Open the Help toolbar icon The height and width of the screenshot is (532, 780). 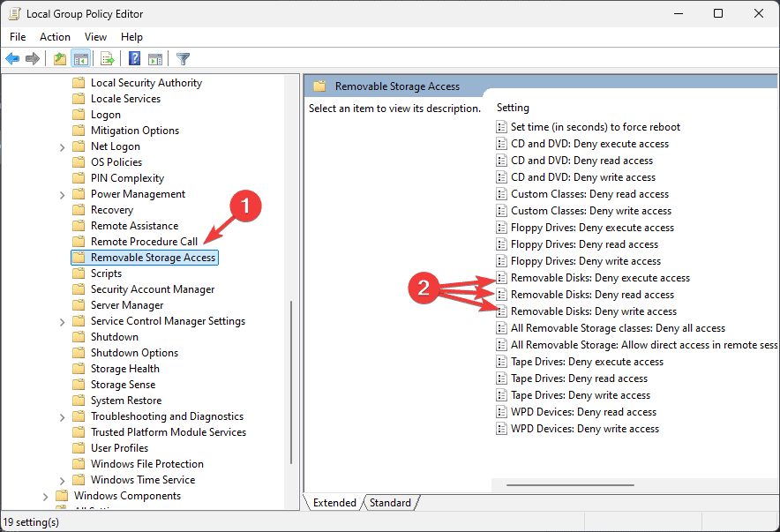click(x=134, y=58)
